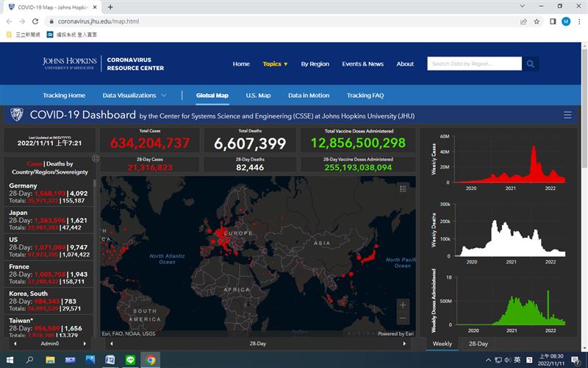
Task: Open first bookmark in bookmarks bar
Action: (24, 35)
